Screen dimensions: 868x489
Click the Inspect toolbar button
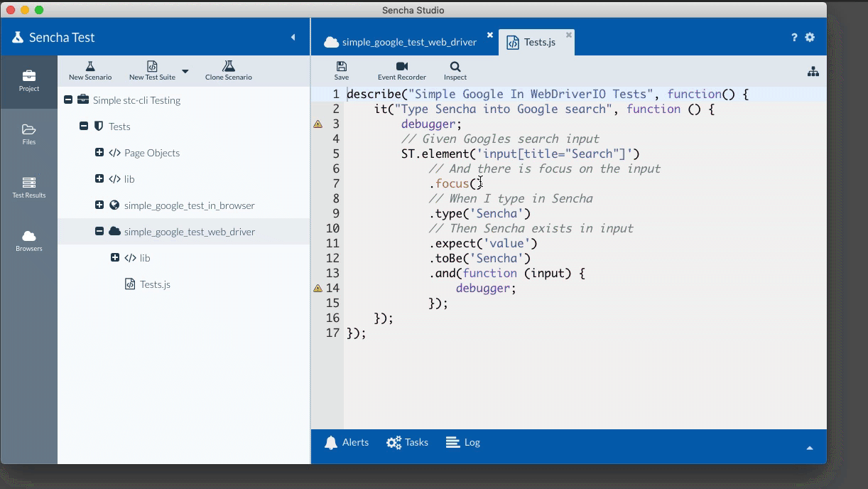(x=455, y=70)
